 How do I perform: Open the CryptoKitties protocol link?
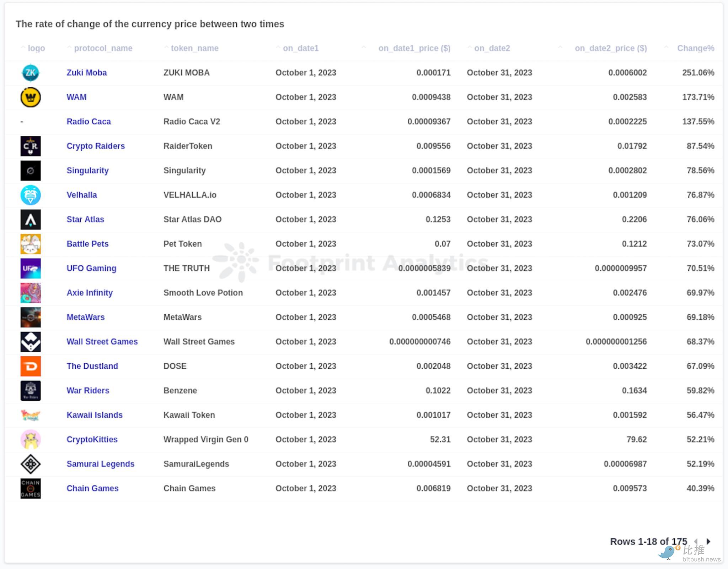click(x=92, y=440)
